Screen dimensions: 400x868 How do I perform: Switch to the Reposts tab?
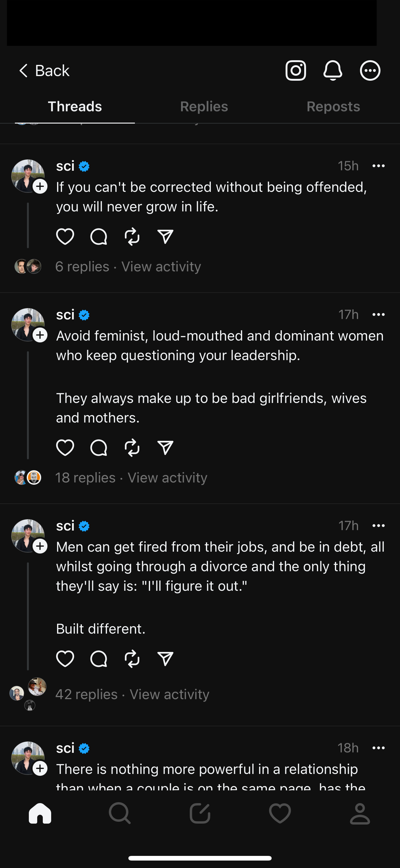[x=333, y=106]
